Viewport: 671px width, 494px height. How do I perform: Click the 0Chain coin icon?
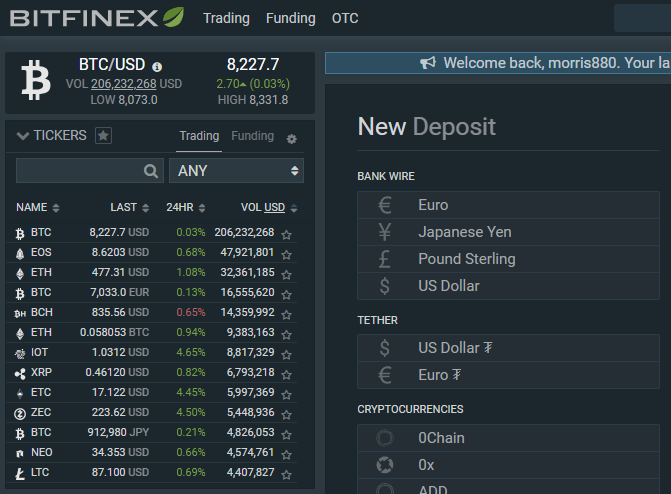(385, 438)
